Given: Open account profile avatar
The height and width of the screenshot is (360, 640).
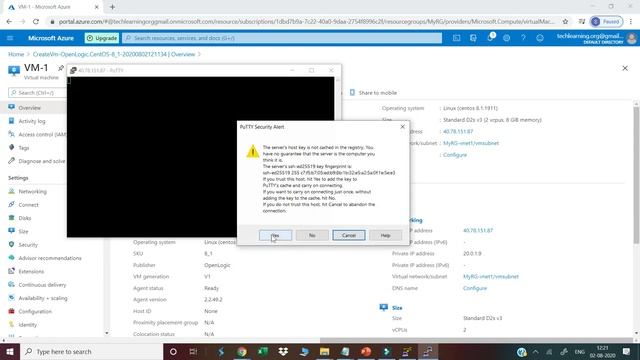Looking at the screenshot, I should coord(631,38).
